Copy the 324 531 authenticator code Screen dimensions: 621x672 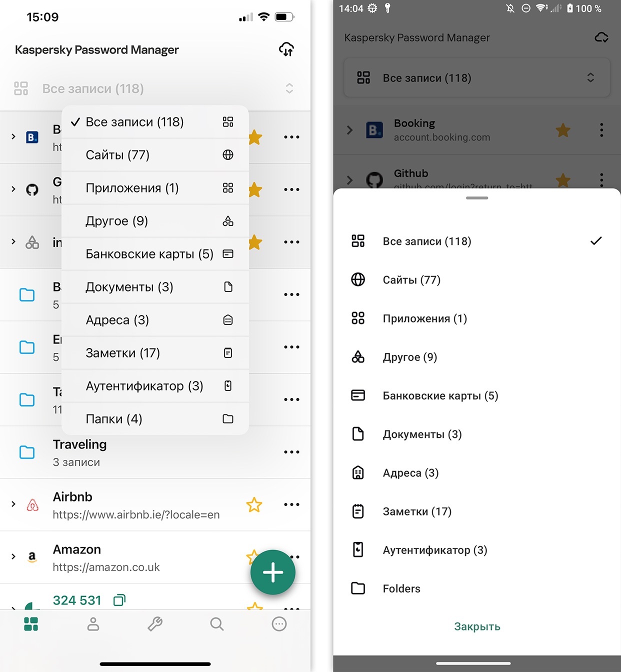pyautogui.click(x=119, y=600)
